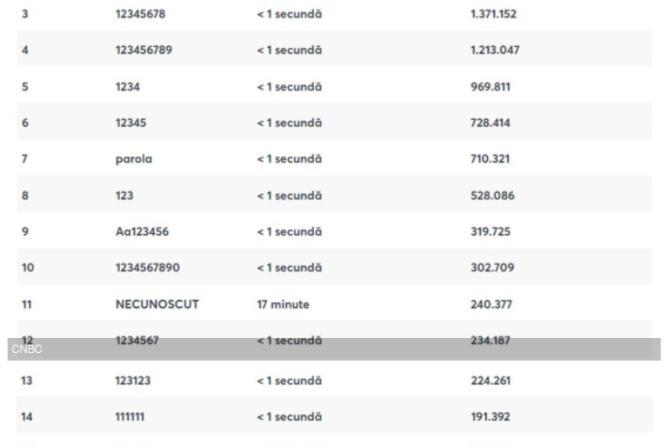Click the password "12345678" cell
670x447 pixels.
[141, 16]
